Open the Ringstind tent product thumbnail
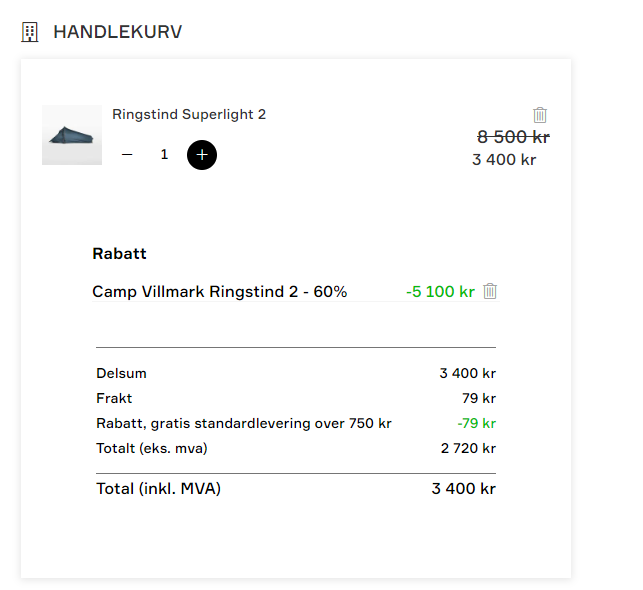 pos(72,135)
